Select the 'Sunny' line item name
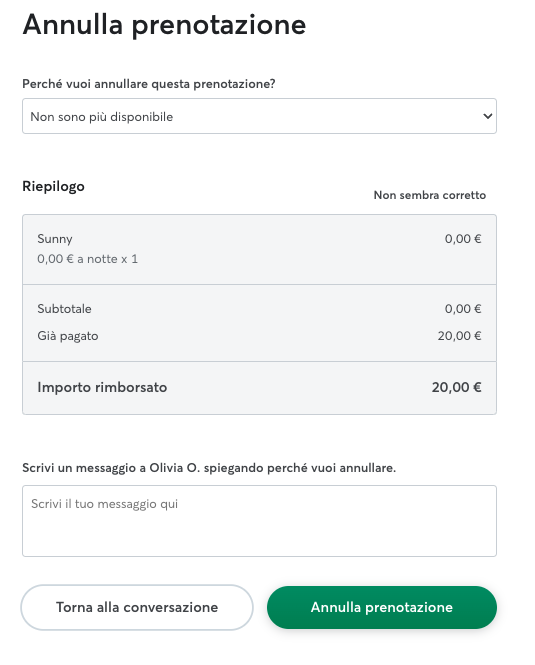This screenshot has width=535, height=665. (x=55, y=239)
